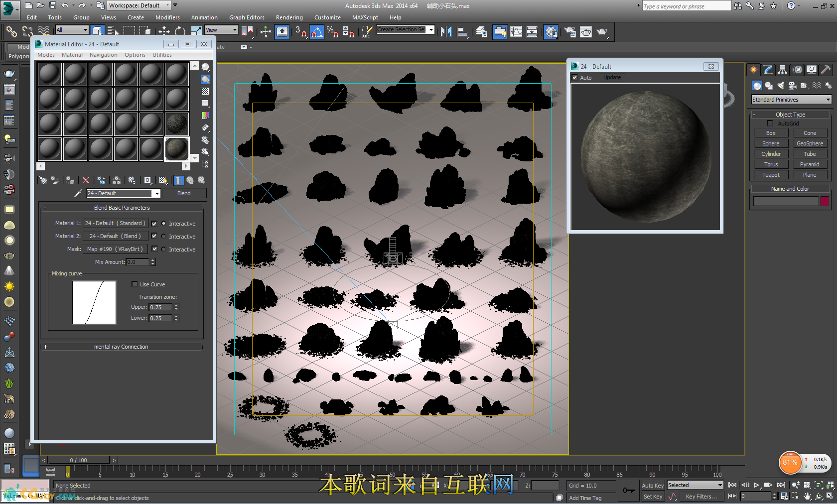The width and height of the screenshot is (837, 504).
Task: Open the Workspace: Default dropdown
Action: tap(139, 5)
